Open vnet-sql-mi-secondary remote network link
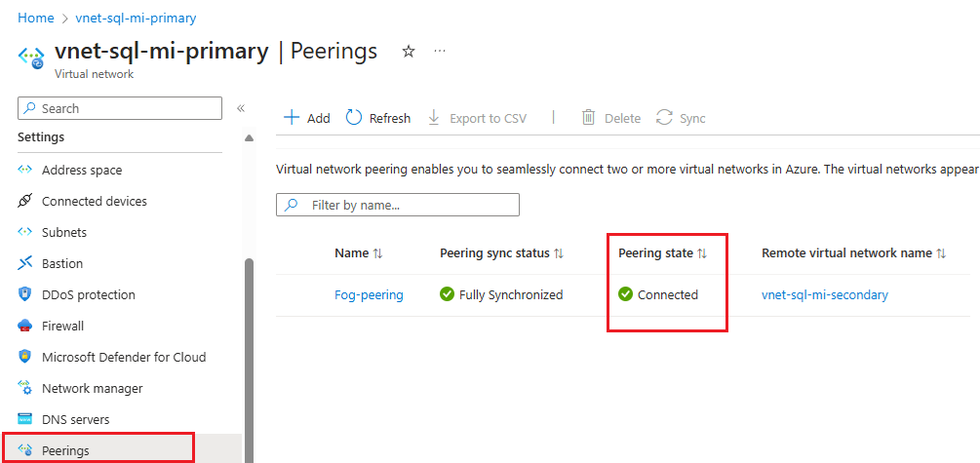Viewport: 980px width, 463px height. click(x=824, y=294)
